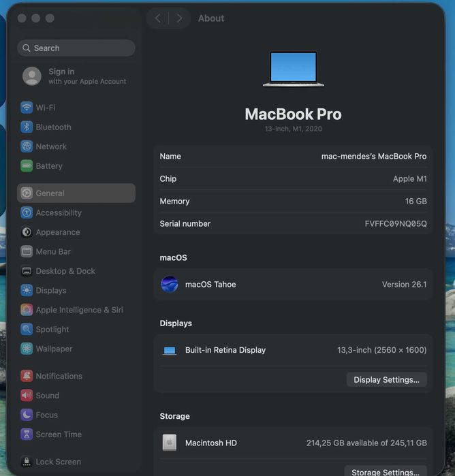Click the Built-in Retina Display laptop icon

click(170, 351)
